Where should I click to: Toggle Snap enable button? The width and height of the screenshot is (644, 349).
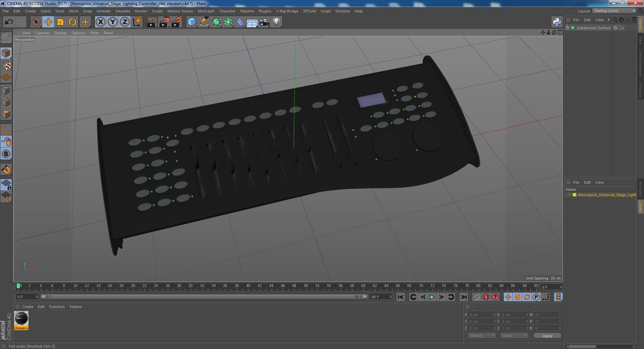pyautogui.click(x=6, y=170)
